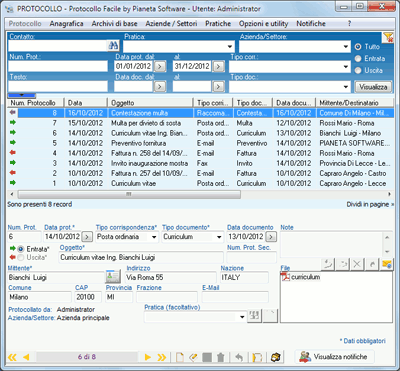400x371 pixels.
Task: Click the red outgoing arrow on protocol row 4
Action: click(x=13, y=153)
